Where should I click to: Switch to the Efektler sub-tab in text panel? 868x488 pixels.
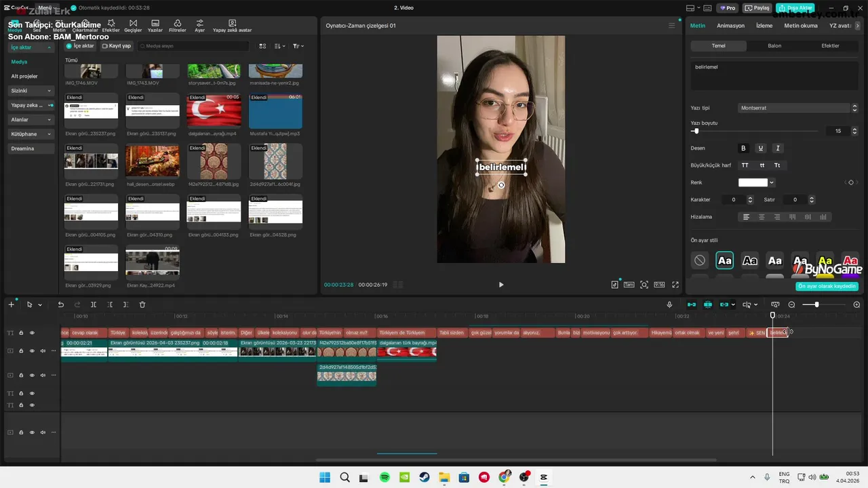point(830,46)
